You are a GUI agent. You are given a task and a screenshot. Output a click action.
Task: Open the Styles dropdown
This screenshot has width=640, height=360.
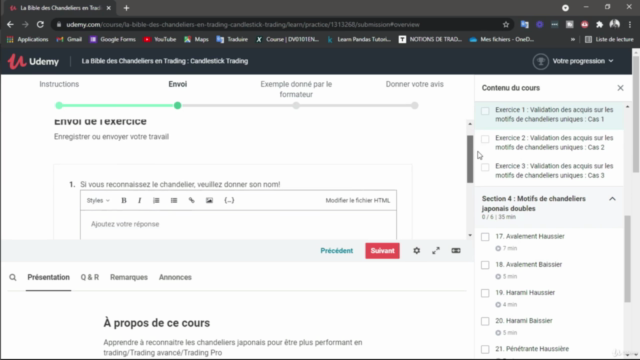(x=98, y=200)
